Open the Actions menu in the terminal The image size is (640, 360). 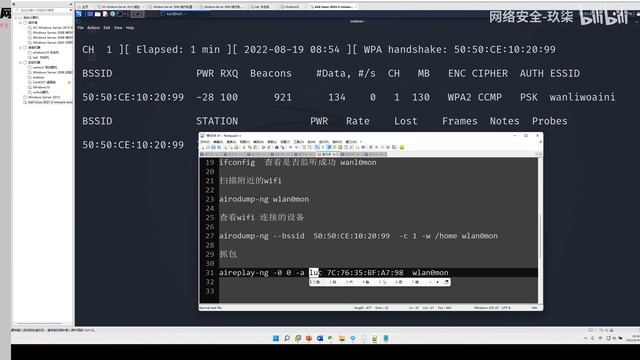[x=93, y=28]
